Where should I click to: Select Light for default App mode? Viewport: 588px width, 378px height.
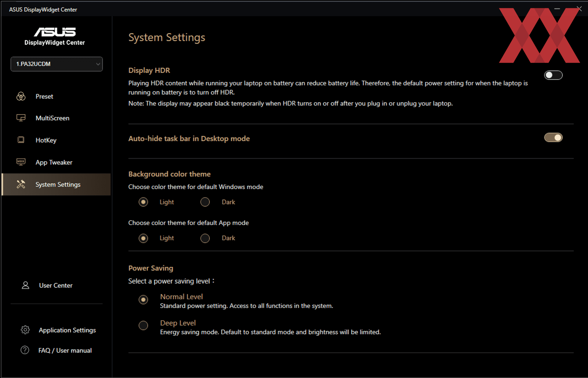(x=143, y=238)
